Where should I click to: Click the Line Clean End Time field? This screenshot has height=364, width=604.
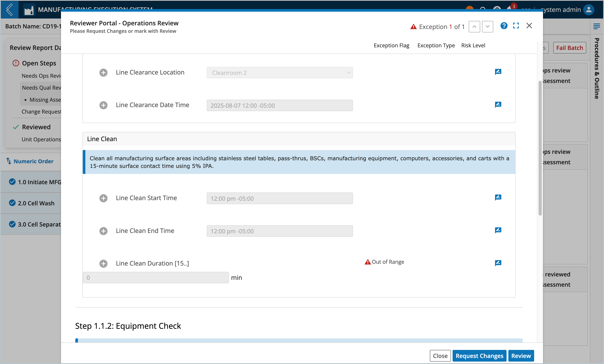coord(280,231)
